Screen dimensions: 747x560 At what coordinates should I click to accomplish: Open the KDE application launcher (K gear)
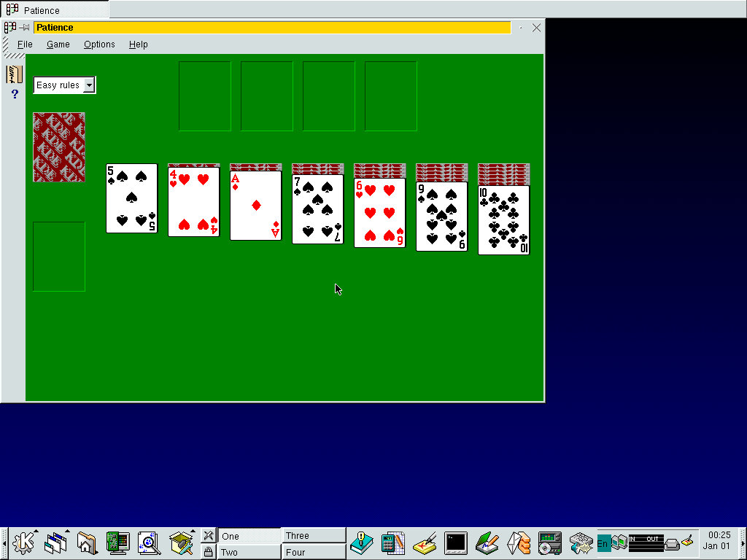[x=24, y=543]
